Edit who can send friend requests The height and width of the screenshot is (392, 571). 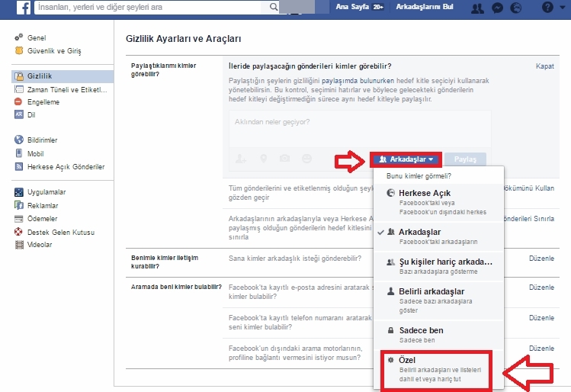click(x=541, y=259)
